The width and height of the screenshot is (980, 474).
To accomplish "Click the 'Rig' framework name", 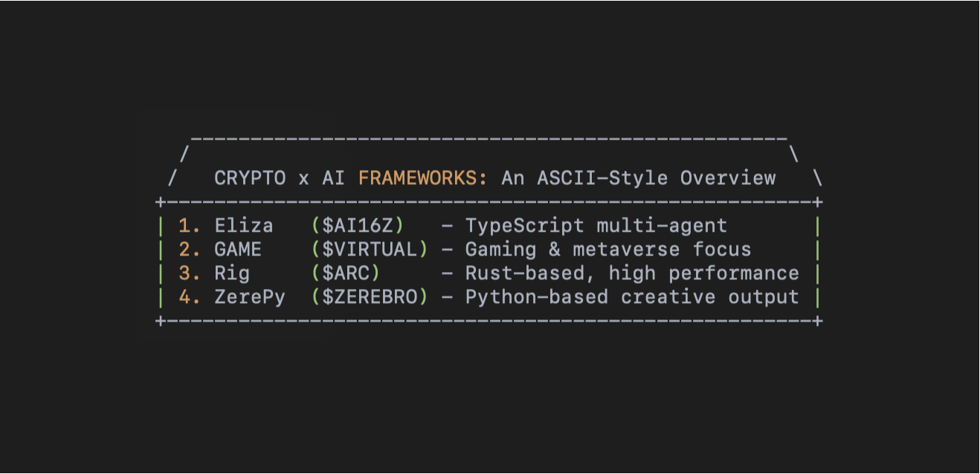I will tap(232, 274).
